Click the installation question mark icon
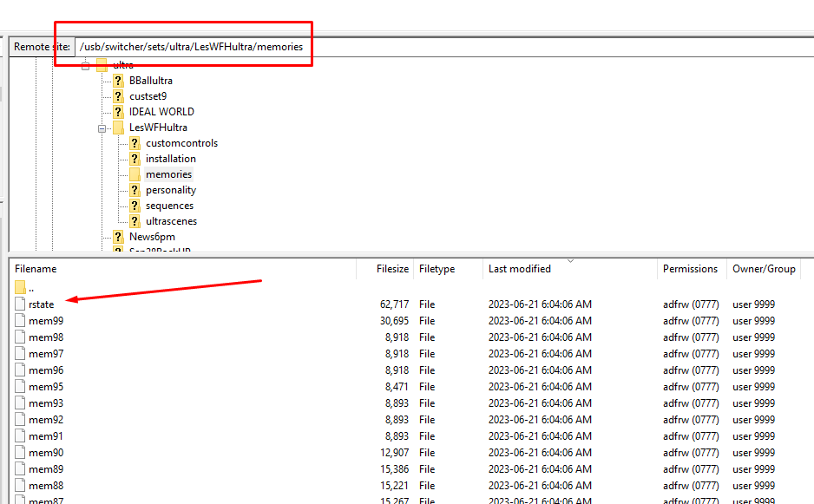814x504 pixels. pyautogui.click(x=135, y=158)
